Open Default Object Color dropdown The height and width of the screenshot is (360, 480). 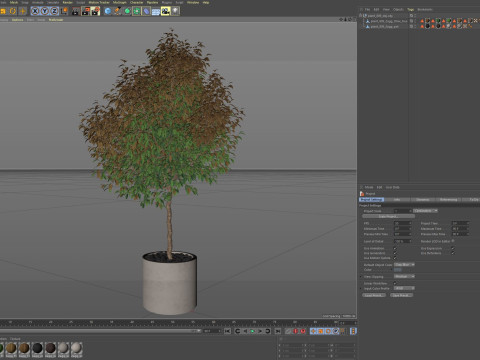[404, 264]
